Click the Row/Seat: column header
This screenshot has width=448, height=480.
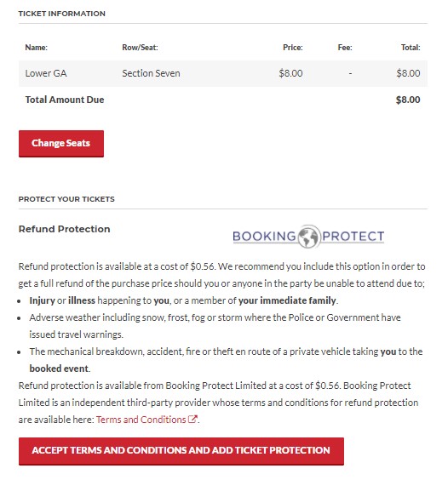(140, 48)
